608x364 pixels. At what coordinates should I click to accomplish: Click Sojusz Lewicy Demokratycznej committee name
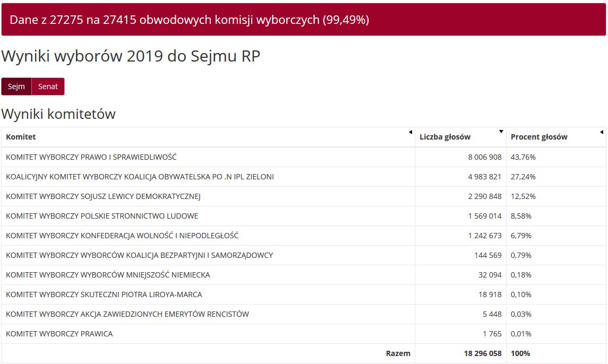click(103, 196)
